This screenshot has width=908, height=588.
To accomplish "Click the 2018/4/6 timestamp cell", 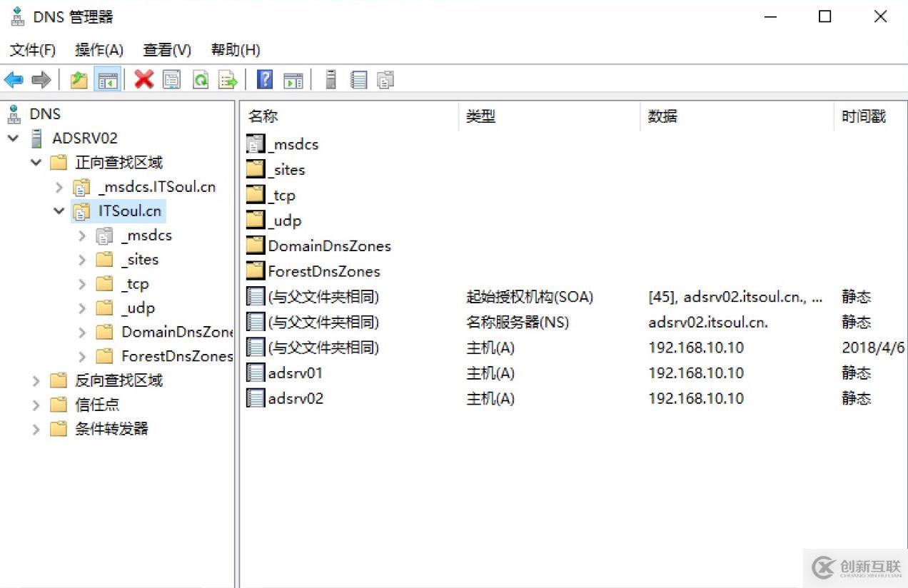I will coord(873,348).
